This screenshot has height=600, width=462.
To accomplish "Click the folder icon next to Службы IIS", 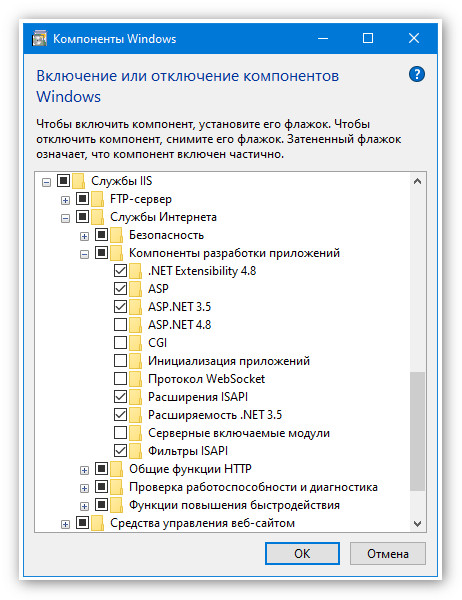I will 79,181.
